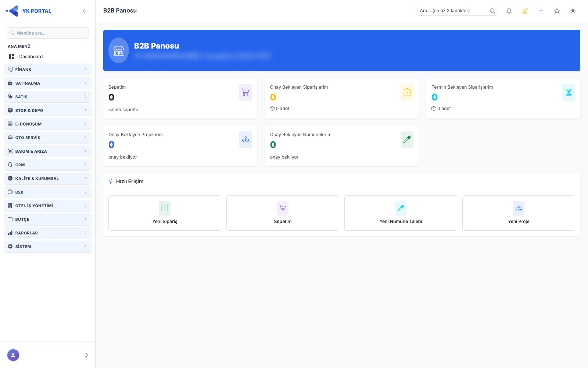Viewport: 588px width, 368px height.
Task: Click the B2B globe icon in sidebar
Action: click(10, 192)
